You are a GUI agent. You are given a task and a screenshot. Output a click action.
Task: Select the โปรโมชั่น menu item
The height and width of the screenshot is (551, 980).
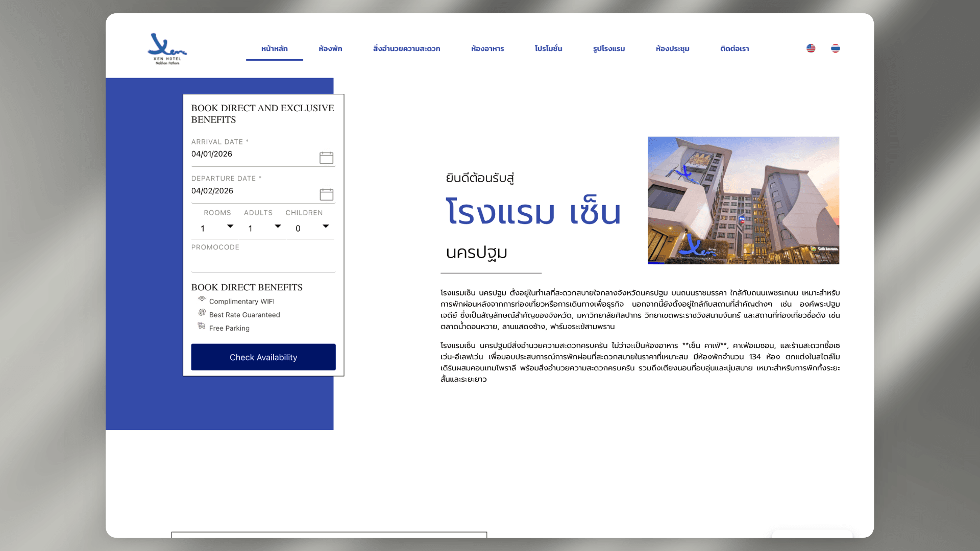coord(548,48)
